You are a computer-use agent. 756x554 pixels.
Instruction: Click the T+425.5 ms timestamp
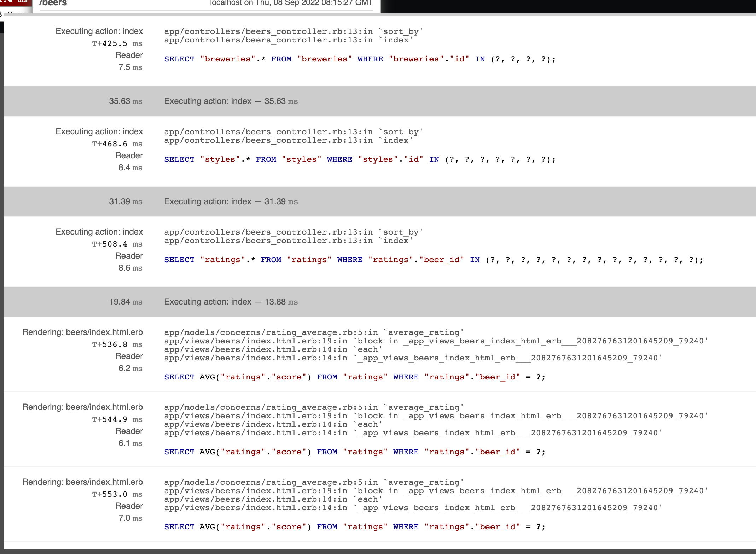[x=117, y=43]
